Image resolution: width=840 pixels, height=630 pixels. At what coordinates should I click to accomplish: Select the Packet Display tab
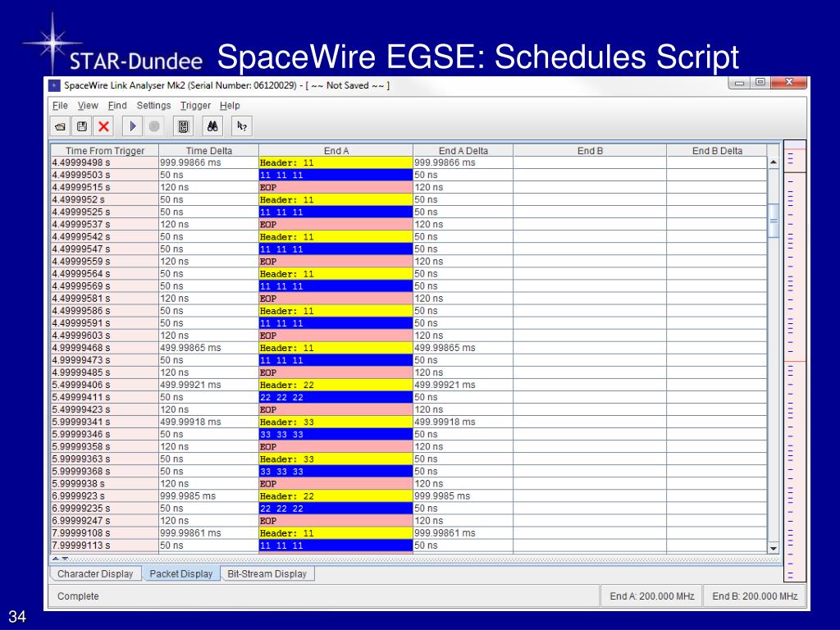(181, 573)
